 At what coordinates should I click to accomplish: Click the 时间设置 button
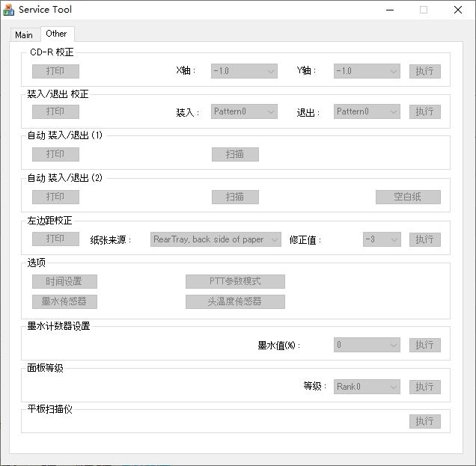point(64,281)
